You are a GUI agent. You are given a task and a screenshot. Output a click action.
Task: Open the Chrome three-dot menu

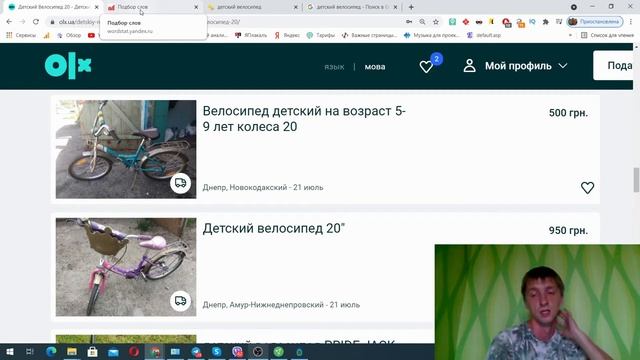tap(631, 22)
